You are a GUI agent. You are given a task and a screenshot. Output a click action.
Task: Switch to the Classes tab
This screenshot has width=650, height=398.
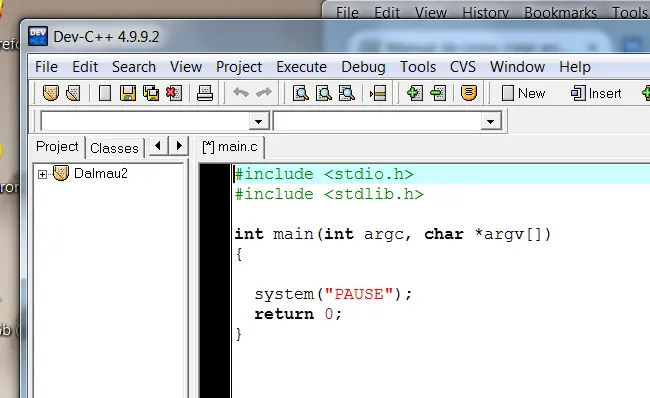pyautogui.click(x=114, y=148)
